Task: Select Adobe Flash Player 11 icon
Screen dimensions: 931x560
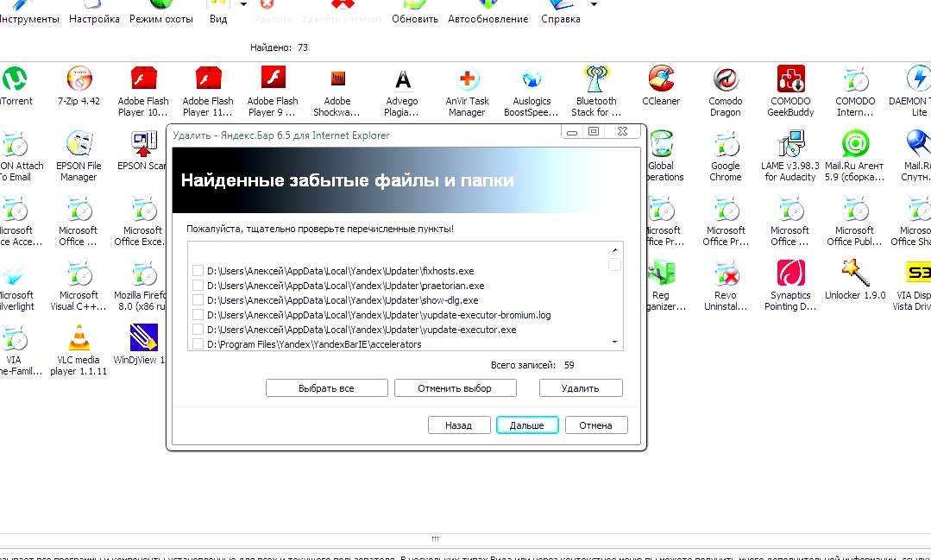Action: coord(208,79)
